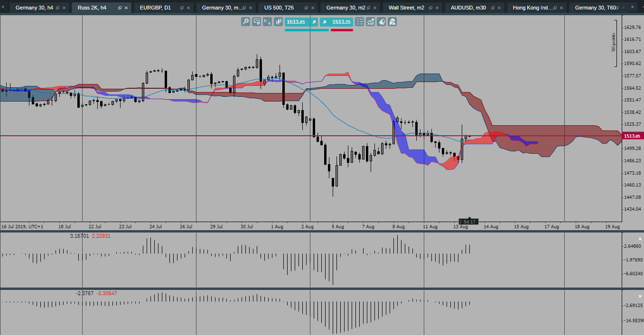Image resolution: width=644 pixels, height=335 pixels.
Task: Close the AUDUSD, m30 tab
Action: tap(499, 8)
